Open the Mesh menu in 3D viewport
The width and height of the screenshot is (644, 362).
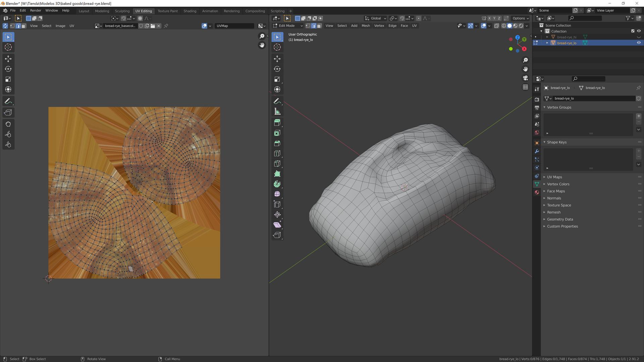pyautogui.click(x=366, y=26)
